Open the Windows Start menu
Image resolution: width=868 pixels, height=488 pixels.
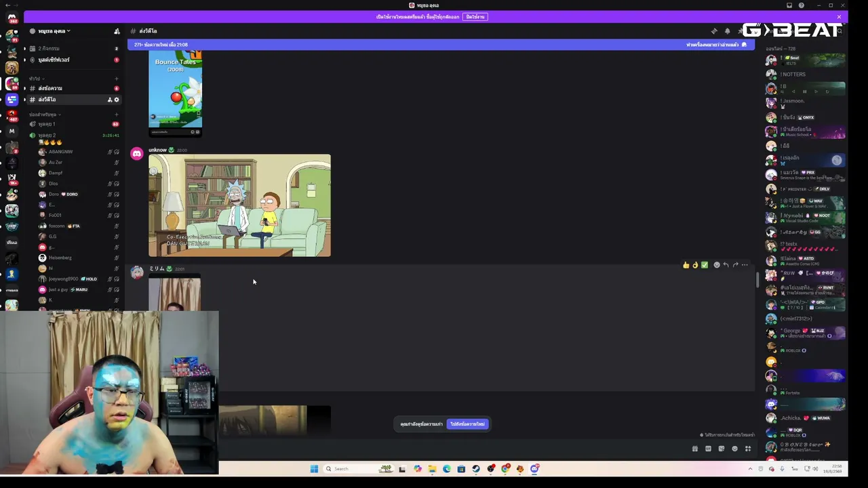[x=314, y=469]
